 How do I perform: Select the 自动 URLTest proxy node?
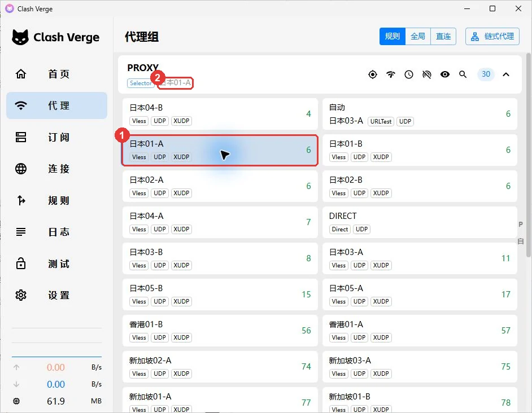coord(420,114)
